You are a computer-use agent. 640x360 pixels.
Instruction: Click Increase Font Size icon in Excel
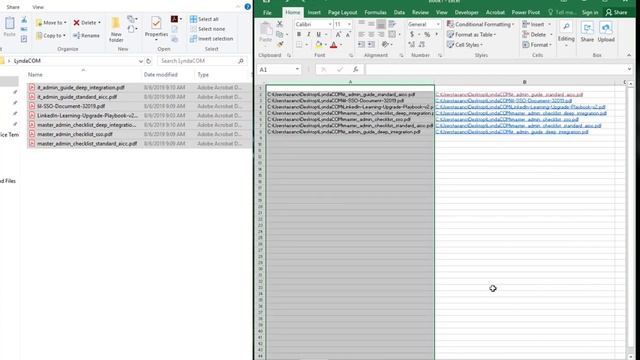tap(338, 34)
